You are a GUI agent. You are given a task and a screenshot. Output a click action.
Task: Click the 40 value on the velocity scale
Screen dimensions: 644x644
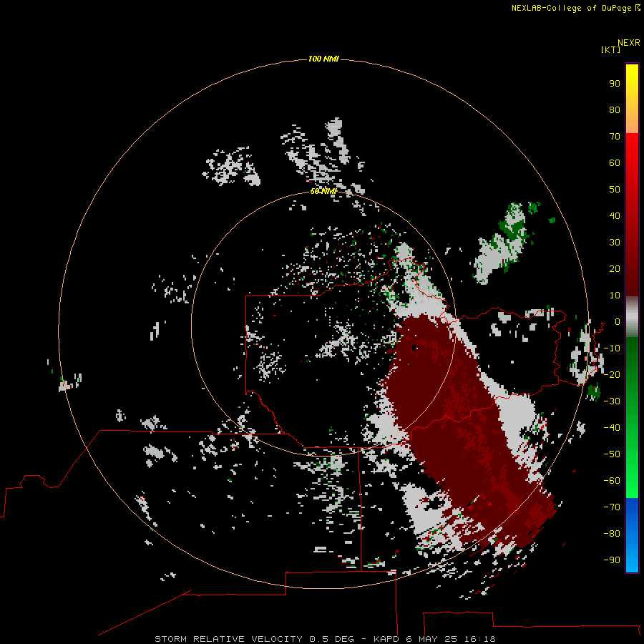tap(615, 216)
